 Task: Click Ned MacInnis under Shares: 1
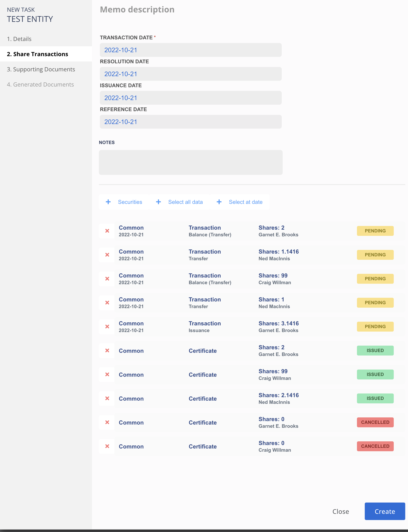point(274,306)
